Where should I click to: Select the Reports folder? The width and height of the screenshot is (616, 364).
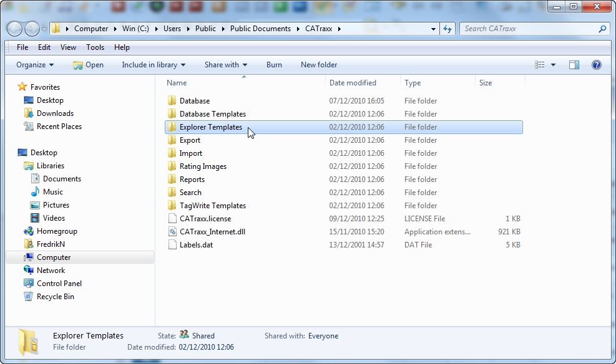tap(192, 180)
